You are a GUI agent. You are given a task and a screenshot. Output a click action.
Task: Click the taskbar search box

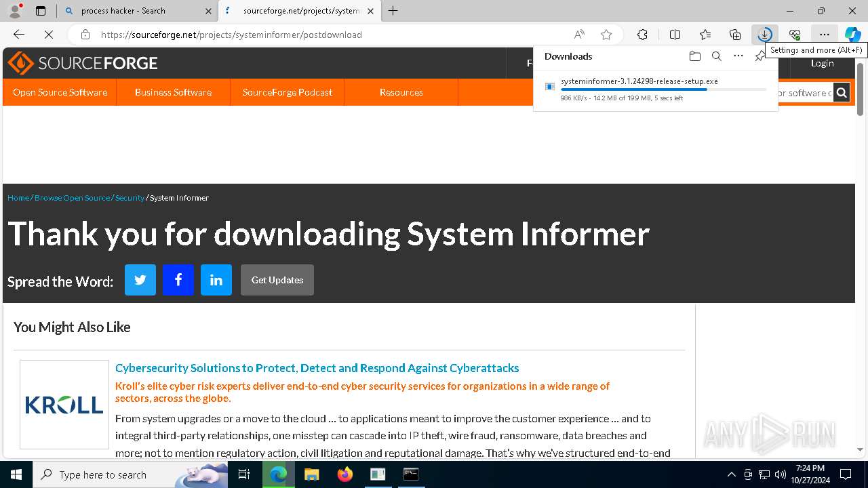(x=130, y=474)
